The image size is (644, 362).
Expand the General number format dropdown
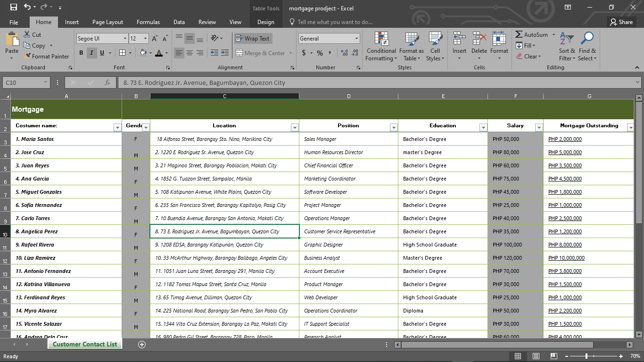[x=356, y=39]
